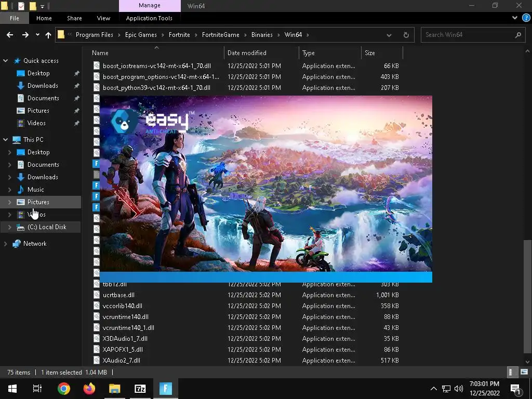
Task: Select the Manage contextual tab
Action: click(150, 5)
